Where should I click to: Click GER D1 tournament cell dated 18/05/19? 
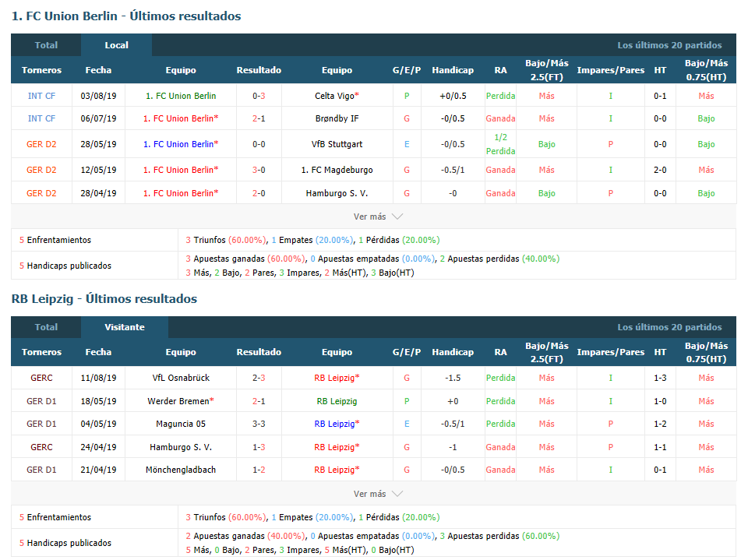(x=41, y=401)
